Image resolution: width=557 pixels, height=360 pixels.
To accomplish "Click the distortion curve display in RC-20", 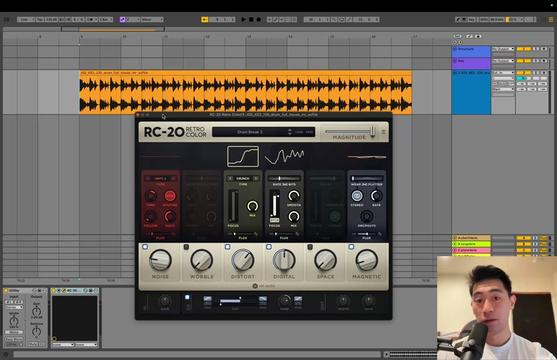I will pyautogui.click(x=243, y=156).
